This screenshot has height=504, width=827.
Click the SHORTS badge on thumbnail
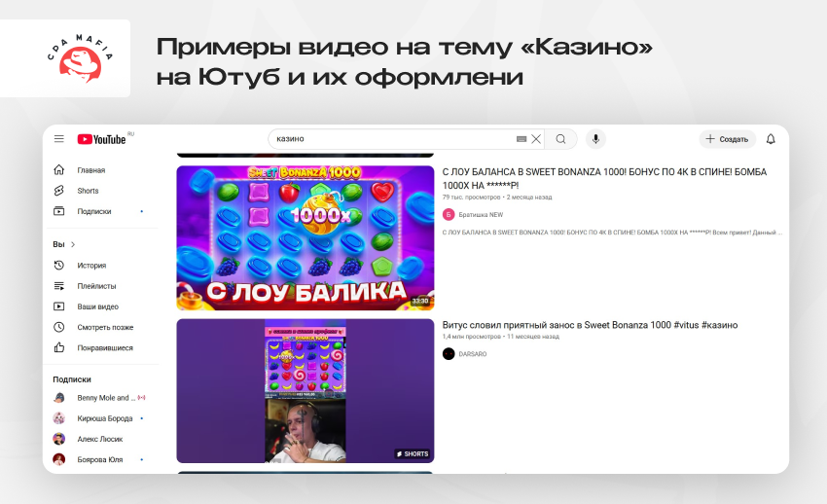[413, 454]
